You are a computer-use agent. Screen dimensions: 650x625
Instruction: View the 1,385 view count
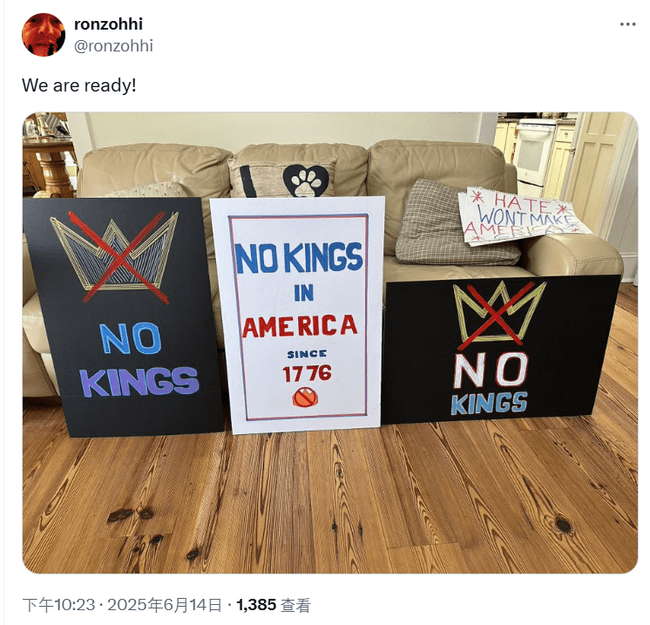256,605
